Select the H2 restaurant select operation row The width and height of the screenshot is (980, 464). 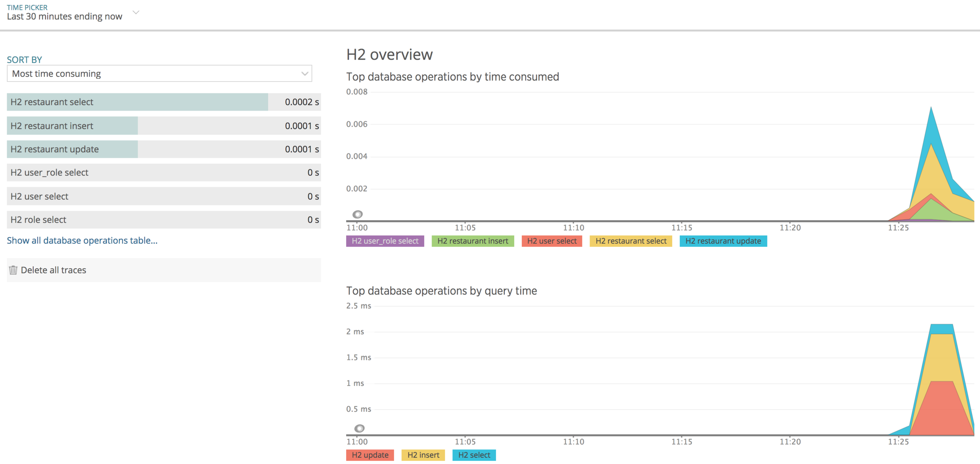tap(163, 102)
